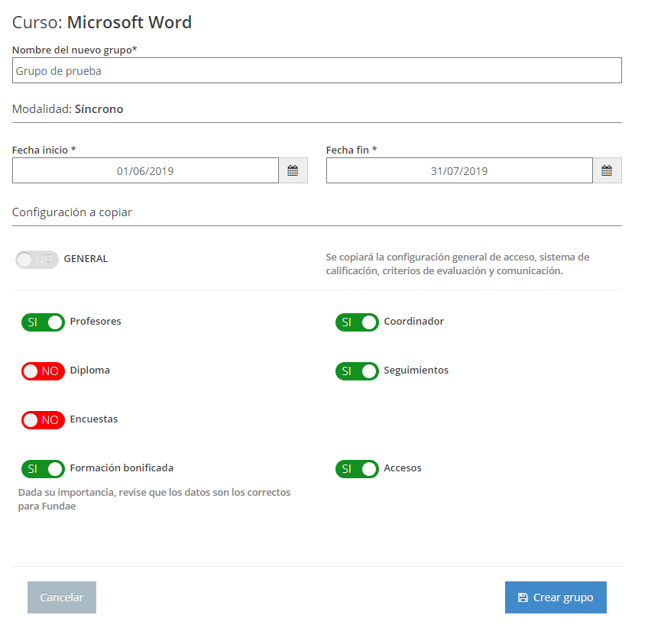Click the Fecha fin * label
This screenshot has height=644, width=648.
(352, 150)
